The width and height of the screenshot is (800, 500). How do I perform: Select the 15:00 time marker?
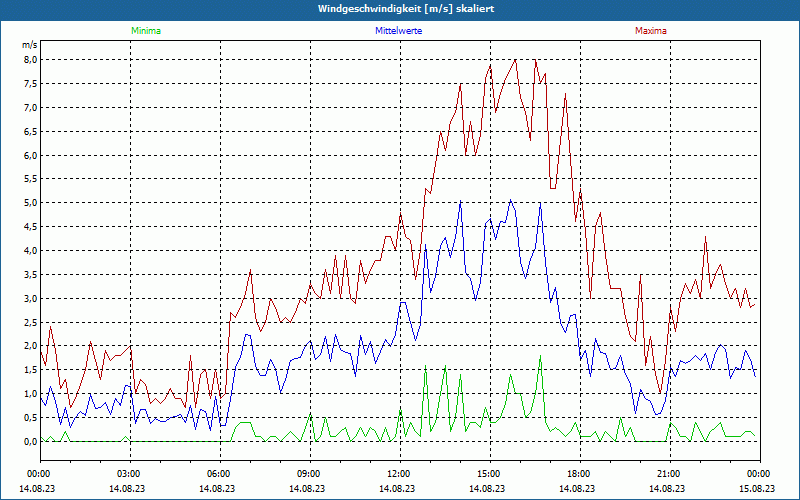489,473
